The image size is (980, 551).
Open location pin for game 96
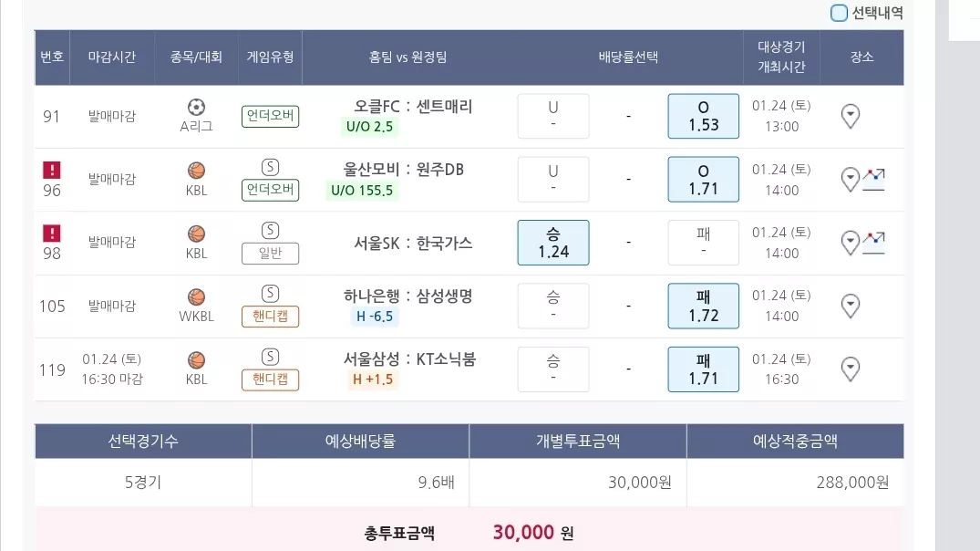click(x=850, y=180)
